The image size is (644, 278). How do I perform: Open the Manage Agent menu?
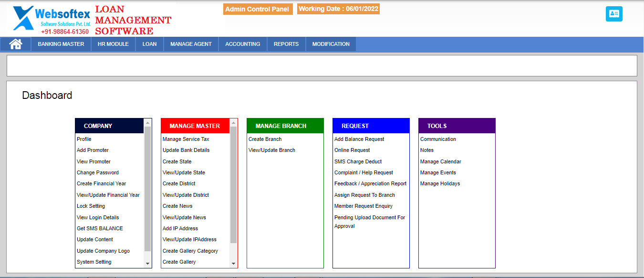point(191,44)
